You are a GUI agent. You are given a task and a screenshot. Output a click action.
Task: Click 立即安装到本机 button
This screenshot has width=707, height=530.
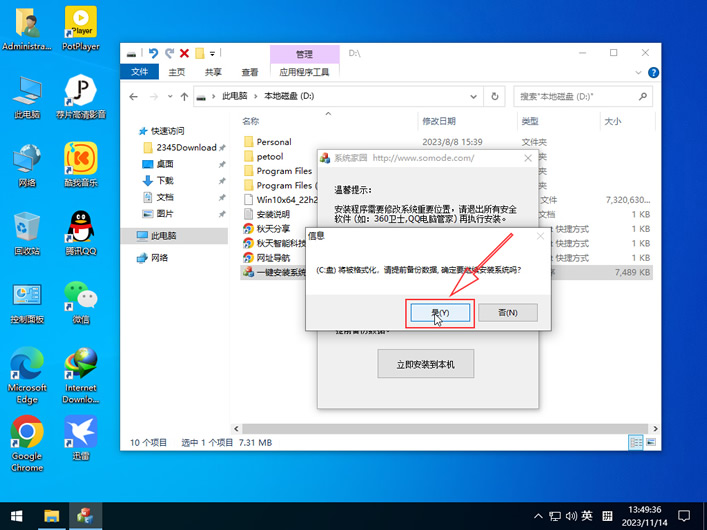tap(426, 364)
